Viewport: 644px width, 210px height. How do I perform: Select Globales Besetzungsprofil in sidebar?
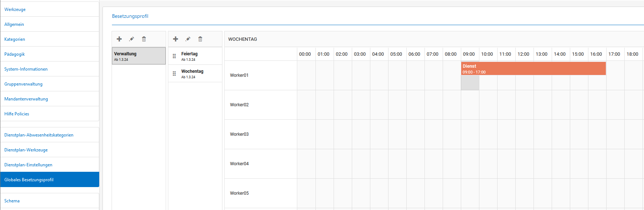point(29,180)
